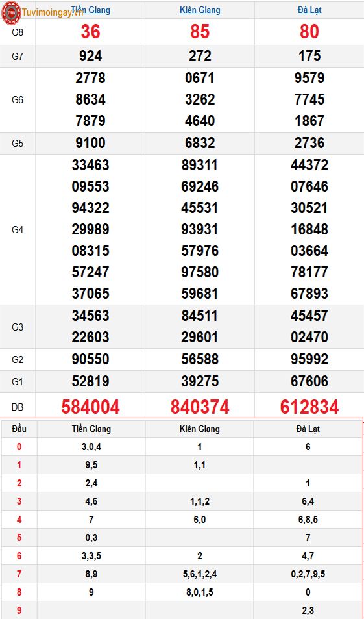The width and height of the screenshot is (364, 619).
Task: Click Kiên Giang G5 number 6832
Action: click(x=200, y=143)
